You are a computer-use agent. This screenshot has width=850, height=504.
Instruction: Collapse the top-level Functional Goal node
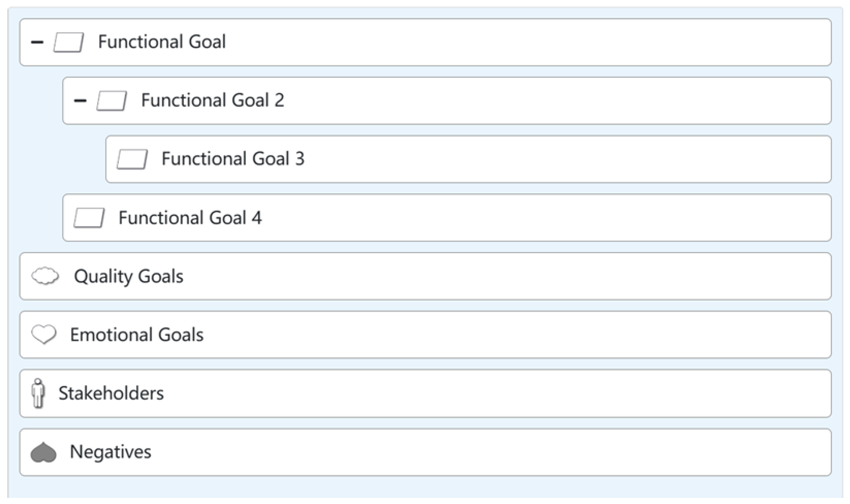click(37, 42)
